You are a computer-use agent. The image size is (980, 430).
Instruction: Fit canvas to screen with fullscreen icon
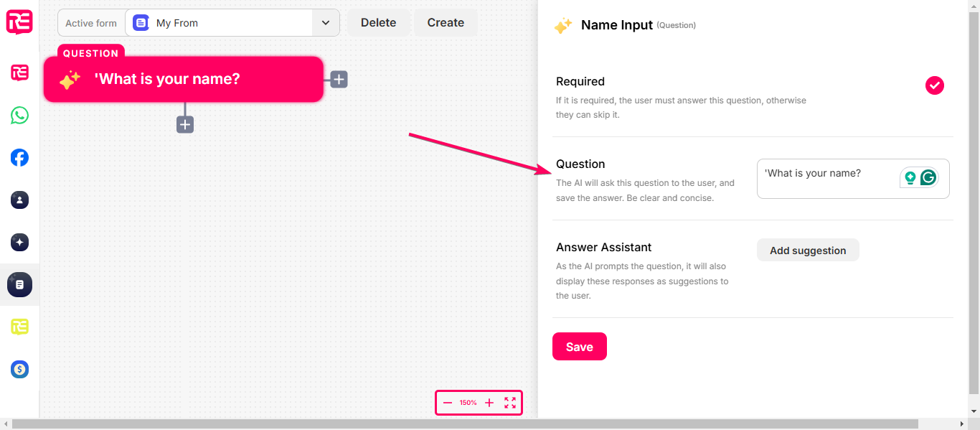click(510, 403)
